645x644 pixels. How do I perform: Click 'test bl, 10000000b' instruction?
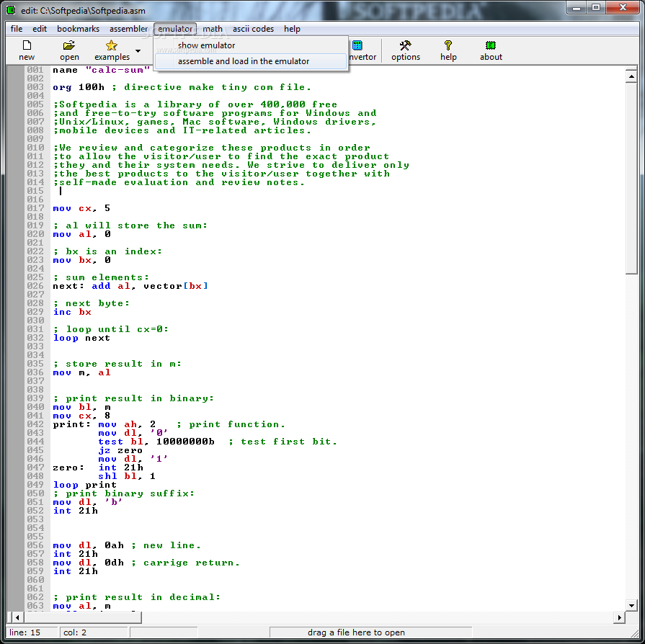156,442
